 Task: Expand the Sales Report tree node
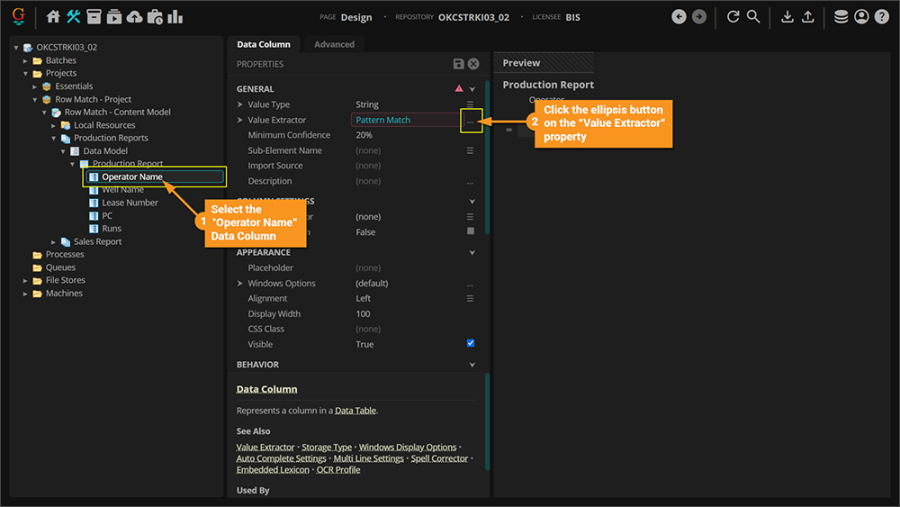(x=54, y=242)
